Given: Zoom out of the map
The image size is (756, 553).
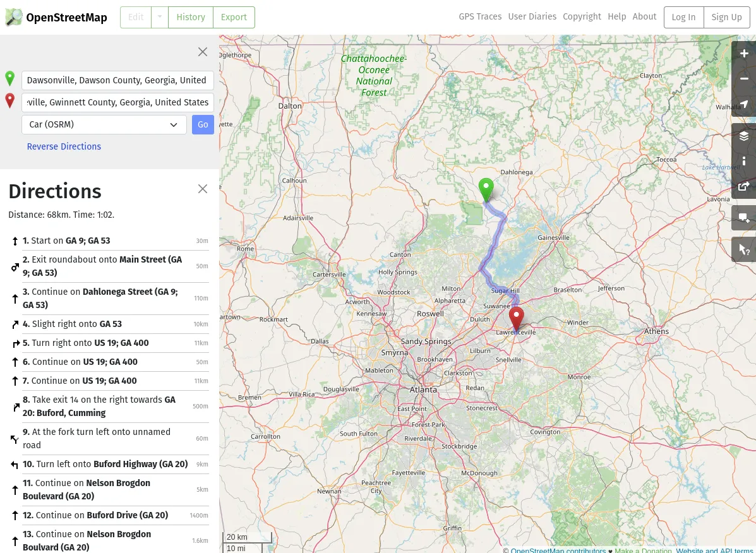Looking at the screenshot, I should [743, 79].
